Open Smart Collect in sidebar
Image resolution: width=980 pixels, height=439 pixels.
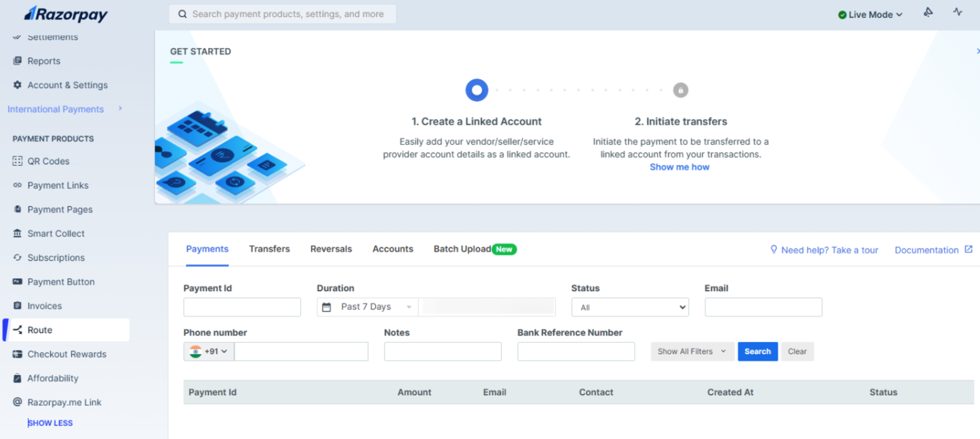[56, 233]
